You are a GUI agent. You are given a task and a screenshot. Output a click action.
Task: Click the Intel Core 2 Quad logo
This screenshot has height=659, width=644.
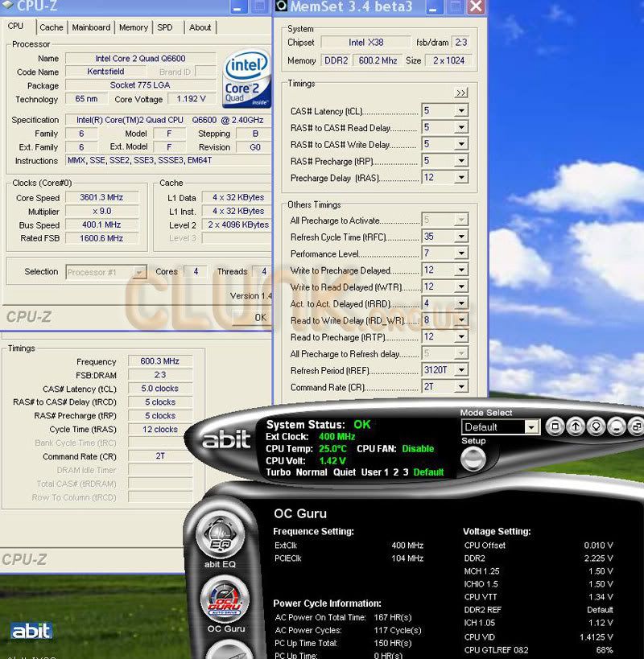coord(246,79)
